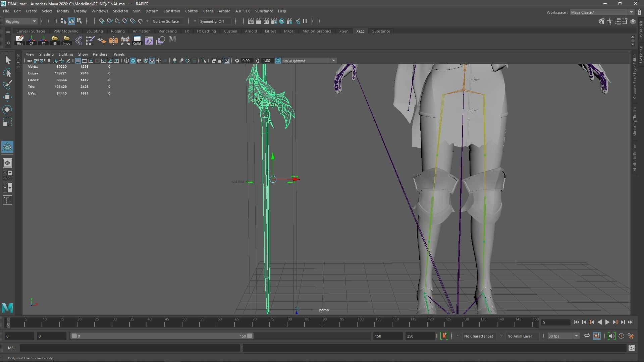644x362 pixels.
Task: Select by hierarchy mode icon
Action: click(x=63, y=21)
